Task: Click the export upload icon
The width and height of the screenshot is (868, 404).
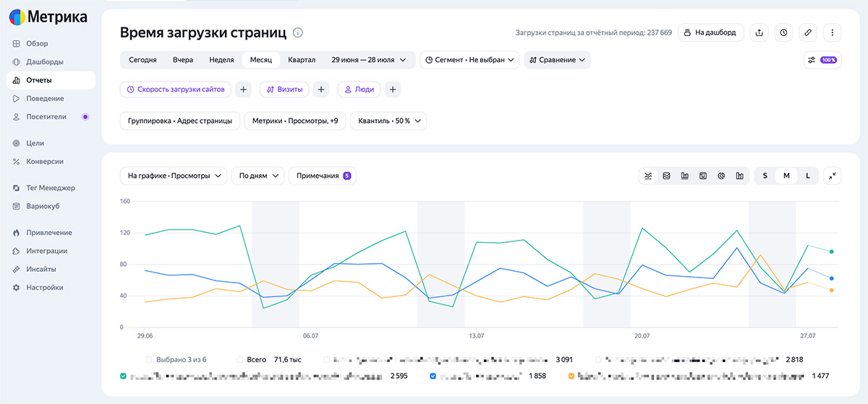Action: point(759,33)
